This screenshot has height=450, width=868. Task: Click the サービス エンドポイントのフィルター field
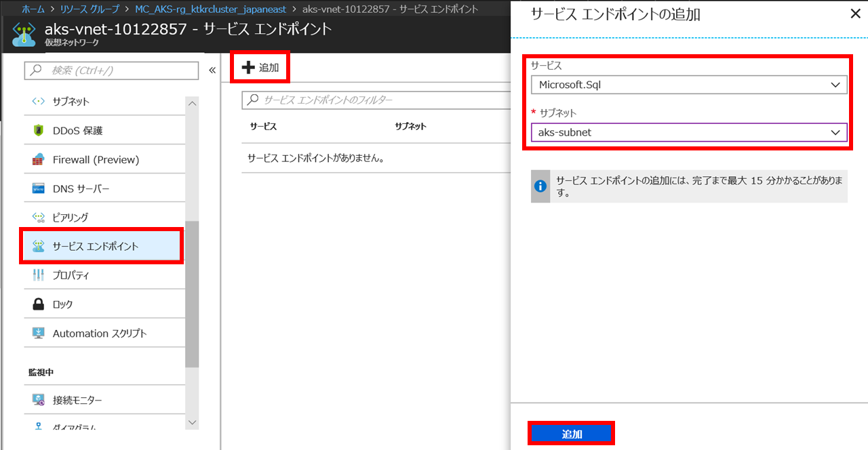click(x=376, y=100)
